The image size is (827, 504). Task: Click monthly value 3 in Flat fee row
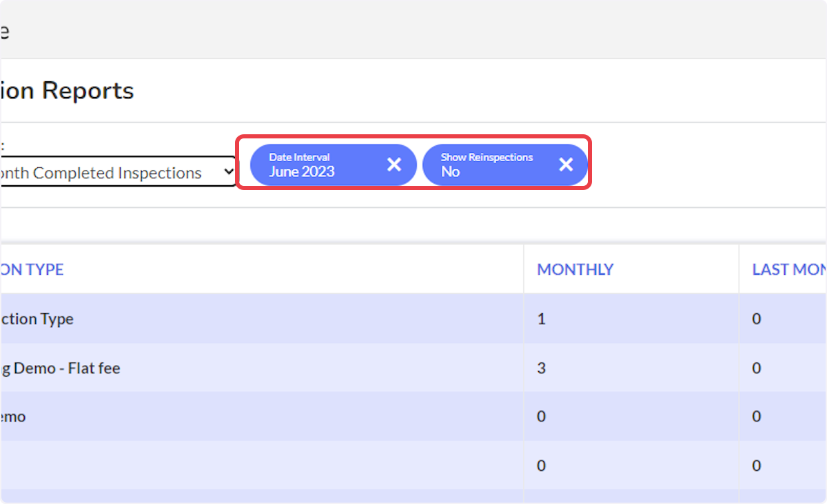(x=541, y=368)
